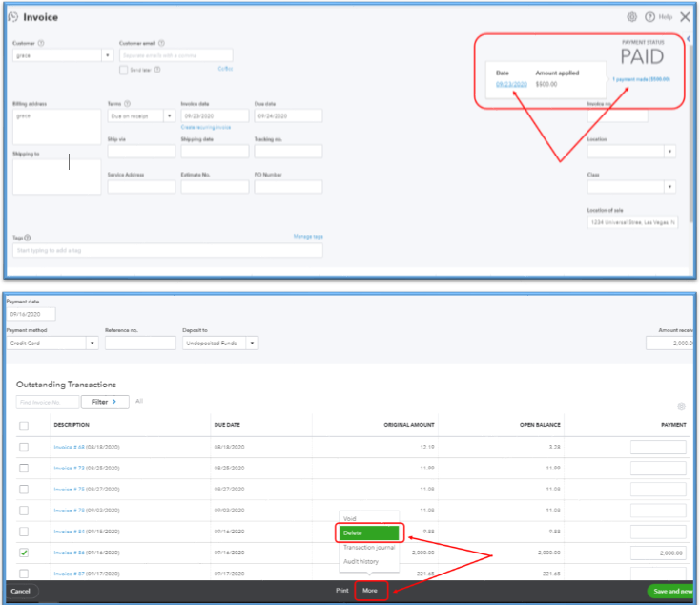This screenshot has height=605, width=700.
Task: Check the box for Invoice # 87
Action: tap(24, 574)
